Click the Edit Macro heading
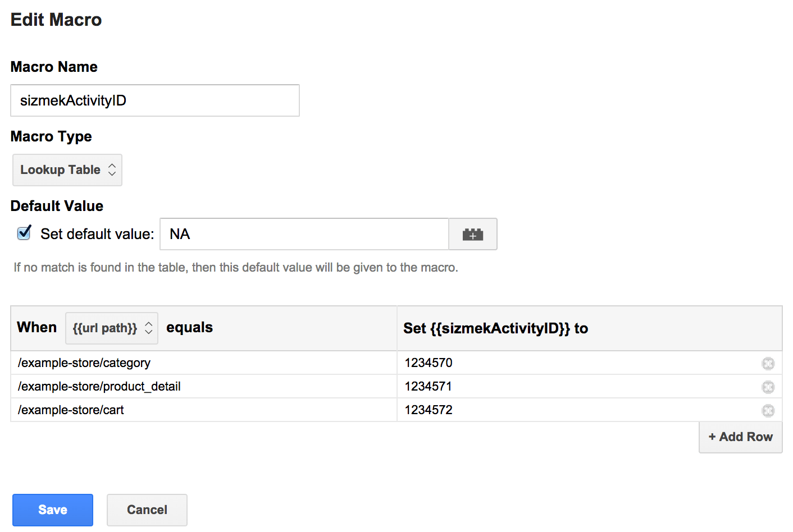793x532 pixels. (x=56, y=20)
